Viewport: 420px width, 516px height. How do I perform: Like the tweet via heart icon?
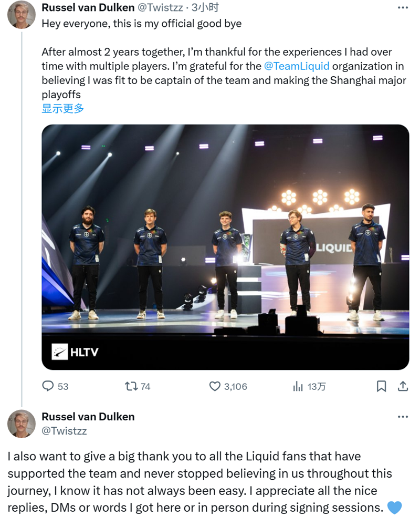tap(215, 386)
